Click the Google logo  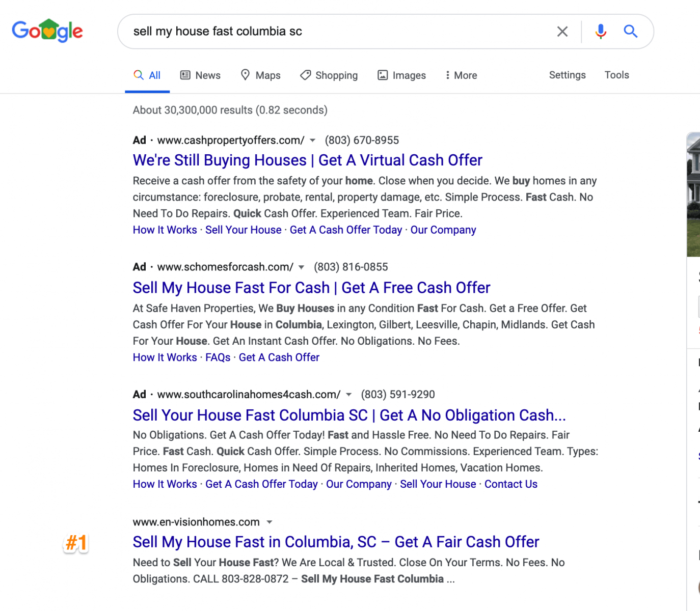(x=47, y=31)
